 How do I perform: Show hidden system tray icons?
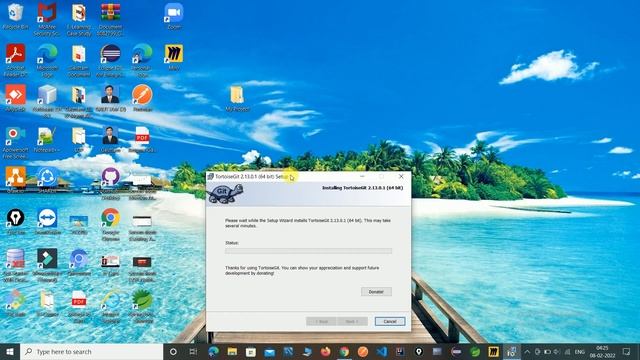click(527, 351)
